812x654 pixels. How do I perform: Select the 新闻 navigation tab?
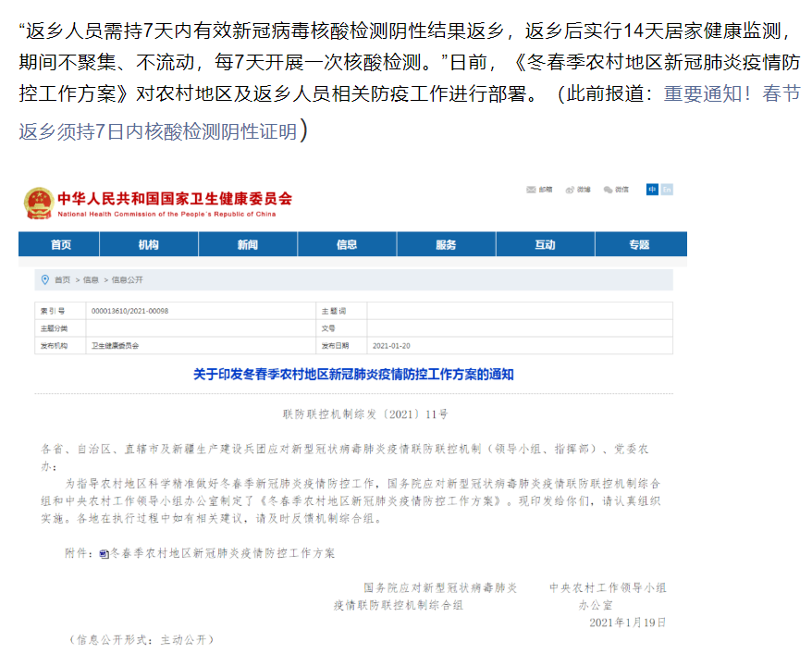tap(248, 245)
